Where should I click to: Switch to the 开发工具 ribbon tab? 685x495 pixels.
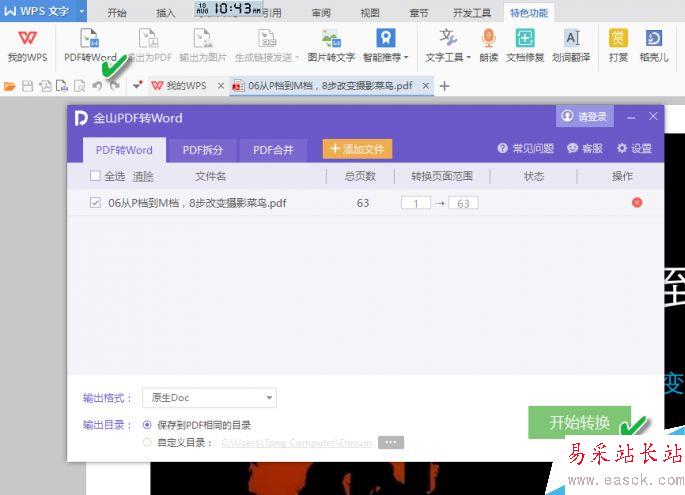[472, 13]
